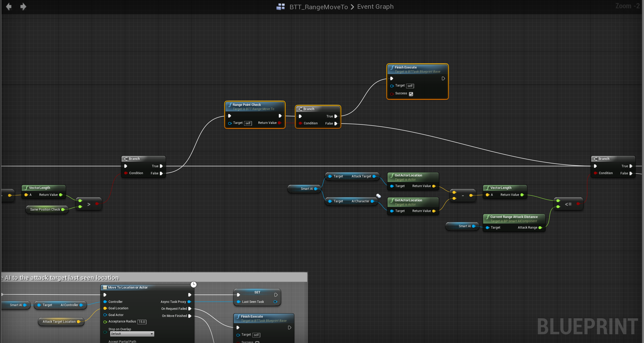Click the yellow Goal Location input pin
This screenshot has width=644, height=343.
pos(105,308)
